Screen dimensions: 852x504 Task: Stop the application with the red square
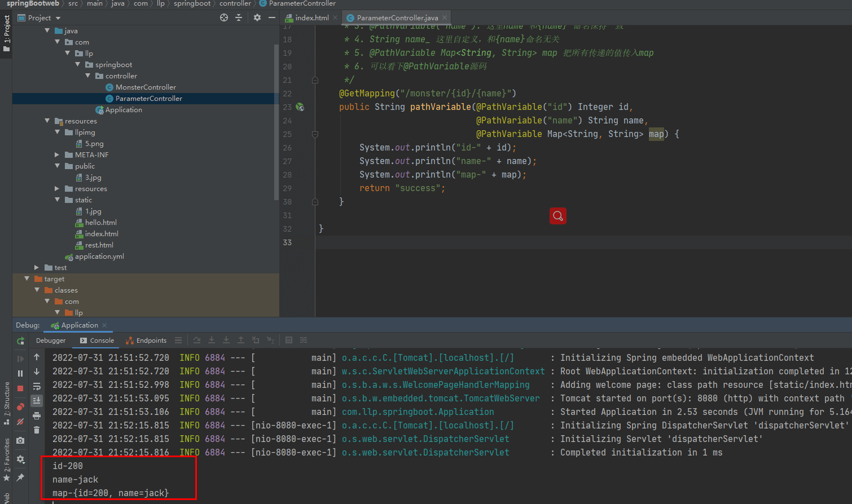[x=20, y=388]
